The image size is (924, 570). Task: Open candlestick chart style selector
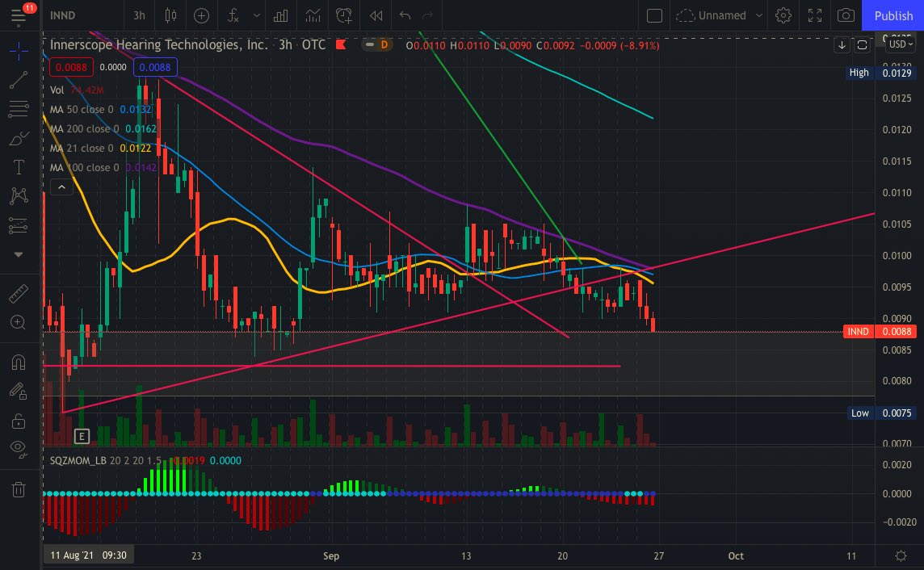170,15
